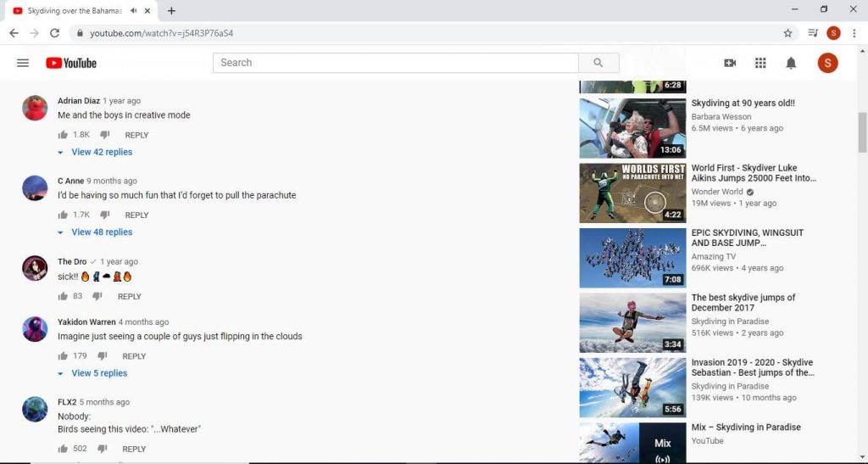
Task: Open Skydiving at 90 years old thumbnail
Action: click(632, 128)
